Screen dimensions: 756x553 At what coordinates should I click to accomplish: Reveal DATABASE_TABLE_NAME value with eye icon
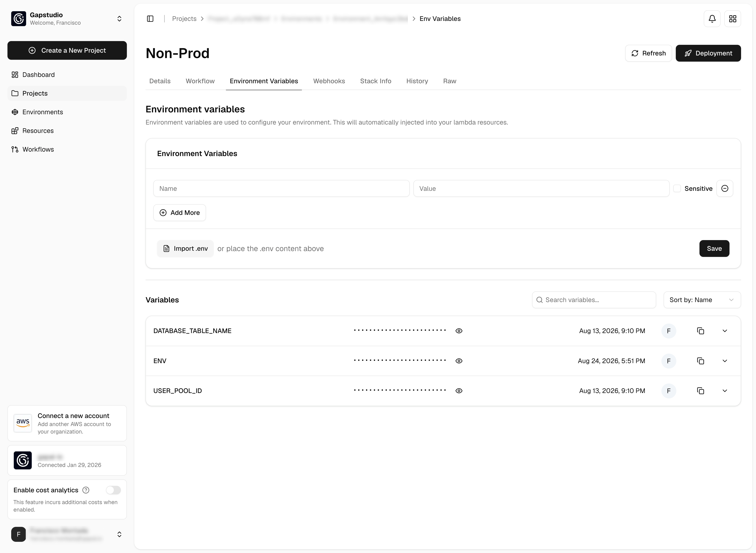click(459, 331)
